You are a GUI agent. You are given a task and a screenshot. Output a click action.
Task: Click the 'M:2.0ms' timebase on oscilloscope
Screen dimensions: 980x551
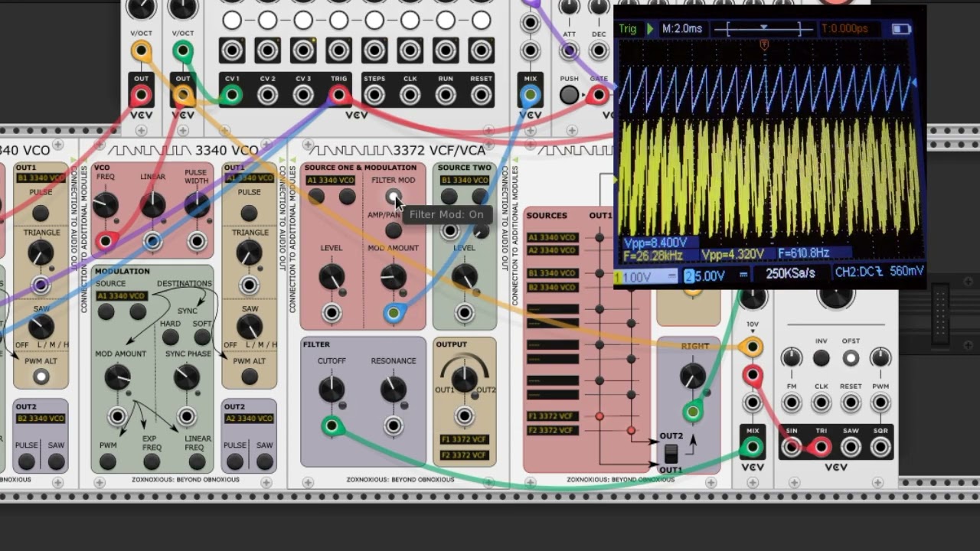coord(681,29)
